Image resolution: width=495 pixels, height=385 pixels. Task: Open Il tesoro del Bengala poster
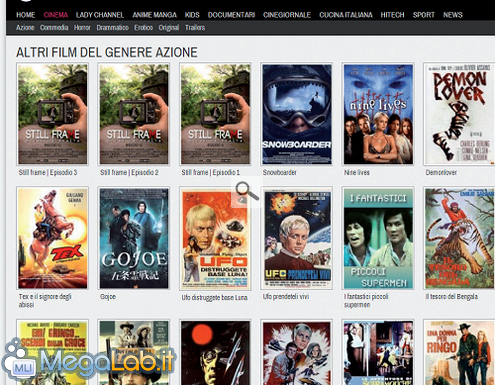pyautogui.click(x=459, y=238)
